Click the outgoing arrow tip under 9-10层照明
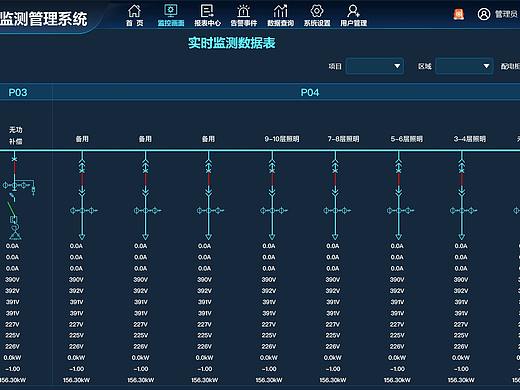The width and height of the screenshot is (520, 390). [x=272, y=237]
